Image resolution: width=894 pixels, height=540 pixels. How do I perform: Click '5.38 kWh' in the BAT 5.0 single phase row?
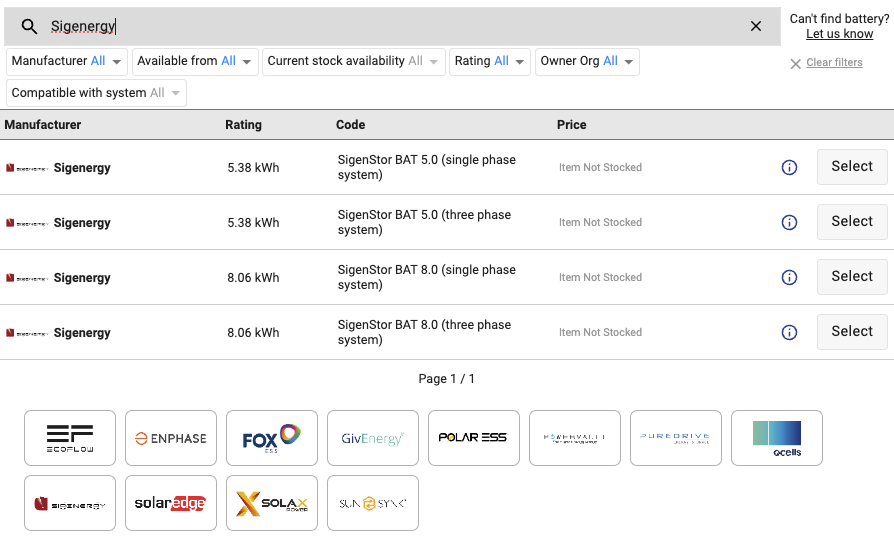point(253,168)
